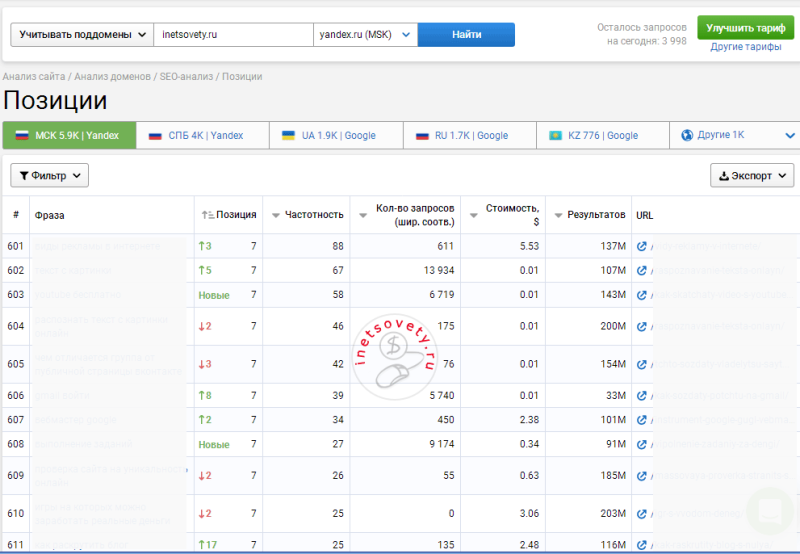Open external link icon in row 611
800x554 pixels.
coord(641,545)
